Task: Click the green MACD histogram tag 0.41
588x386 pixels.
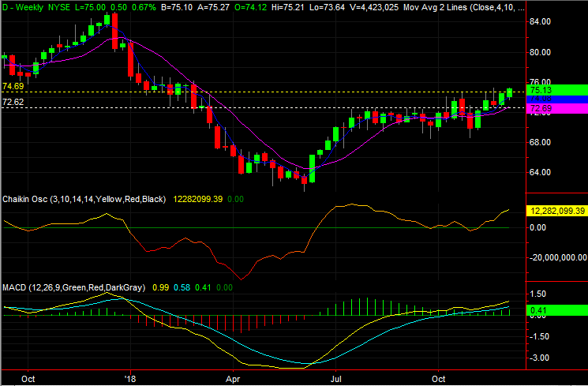Action: coord(557,310)
